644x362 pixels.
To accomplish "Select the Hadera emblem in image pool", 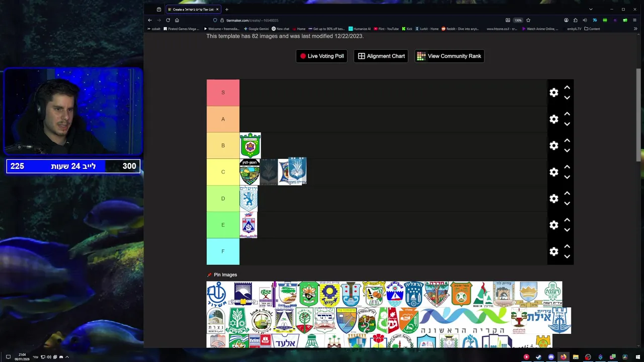I will (x=436, y=294).
